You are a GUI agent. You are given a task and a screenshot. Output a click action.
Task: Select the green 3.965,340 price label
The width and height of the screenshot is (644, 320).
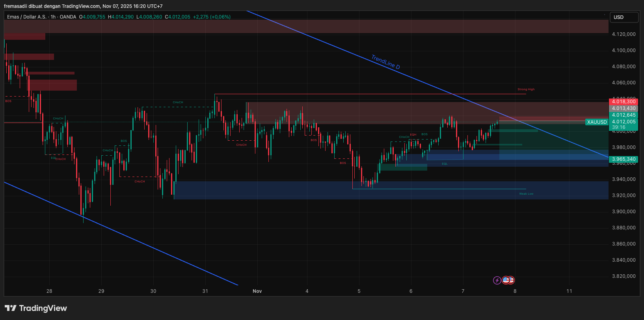(x=624, y=159)
